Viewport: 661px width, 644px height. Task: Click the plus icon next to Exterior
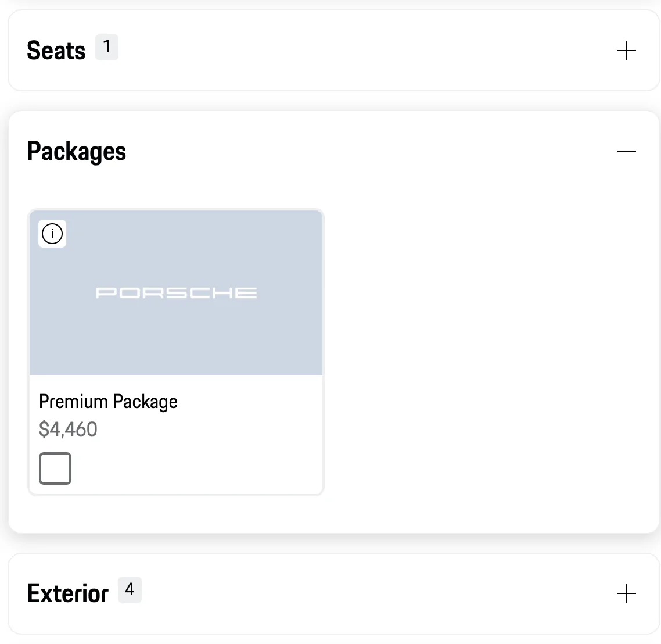tap(627, 594)
